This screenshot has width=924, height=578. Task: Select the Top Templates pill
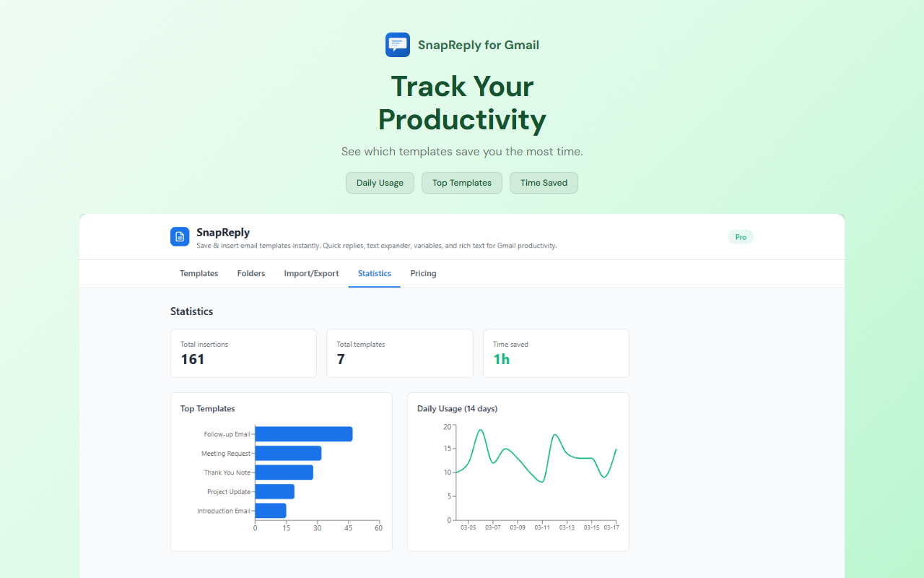coord(461,183)
